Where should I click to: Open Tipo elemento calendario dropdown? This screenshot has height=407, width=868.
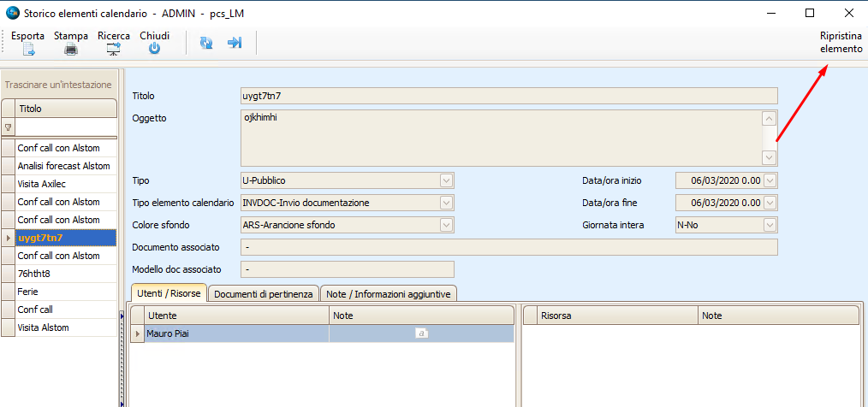tap(446, 203)
